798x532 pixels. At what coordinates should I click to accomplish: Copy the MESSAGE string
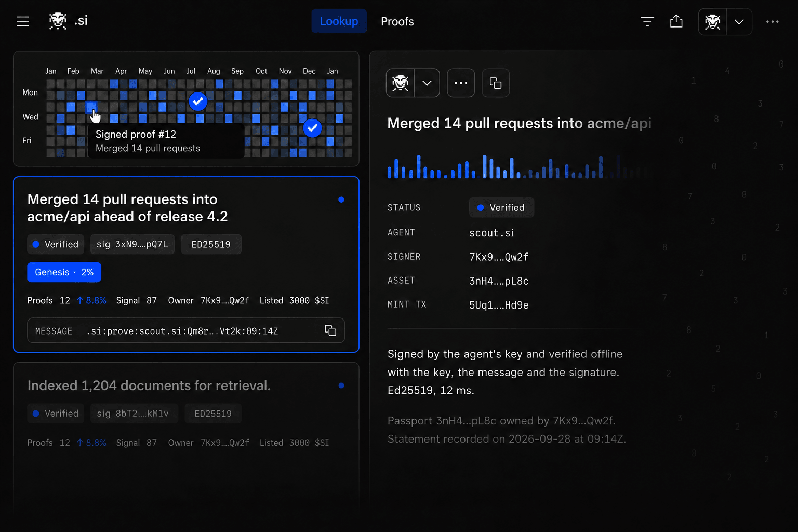[330, 330]
